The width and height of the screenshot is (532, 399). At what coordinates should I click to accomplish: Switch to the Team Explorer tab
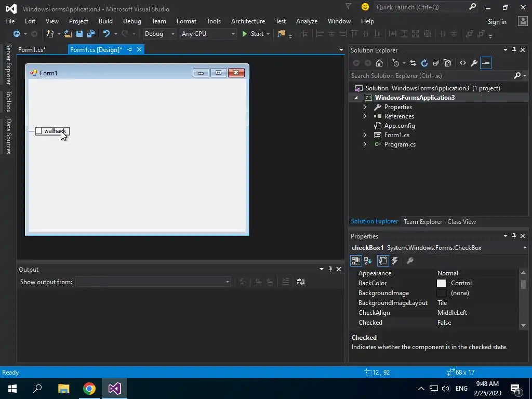[423, 222]
